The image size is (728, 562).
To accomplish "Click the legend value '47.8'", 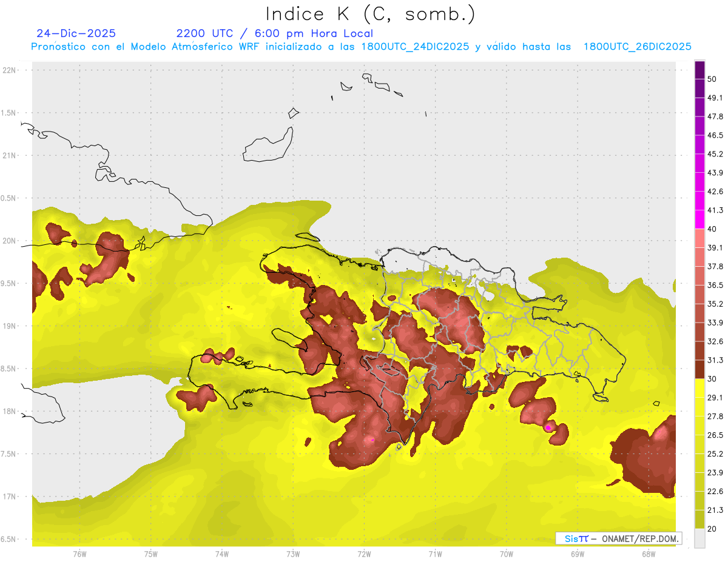I will tap(715, 116).
